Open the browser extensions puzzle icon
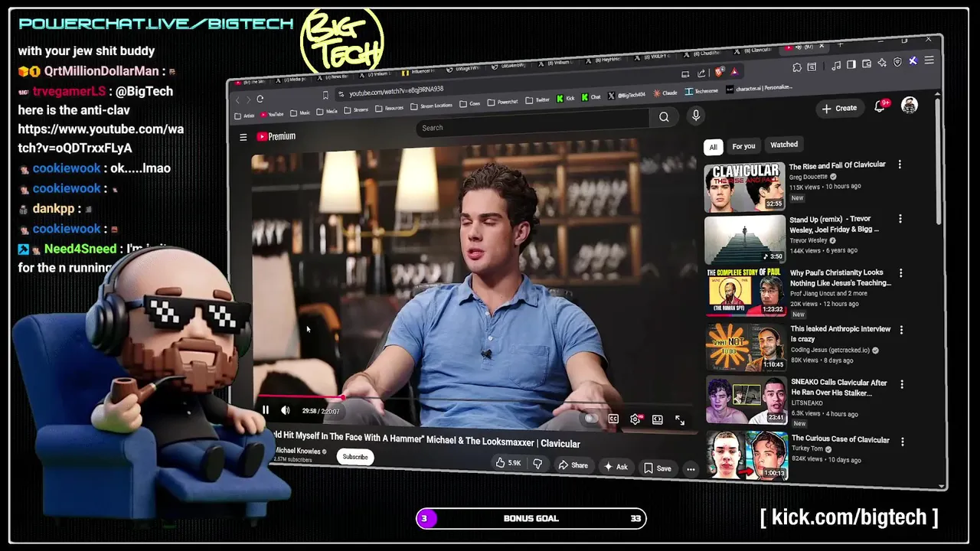The height and width of the screenshot is (551, 980). coord(797,67)
